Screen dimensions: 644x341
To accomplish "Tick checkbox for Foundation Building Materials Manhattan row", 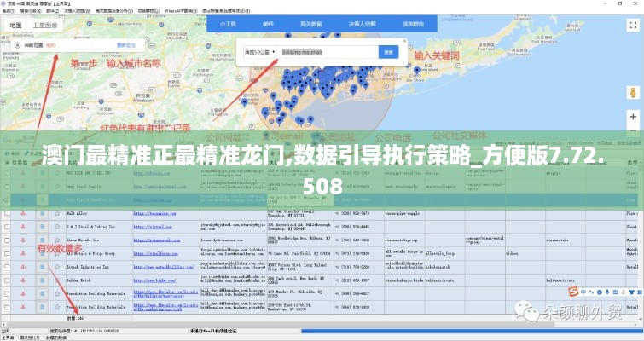I will [7, 307].
